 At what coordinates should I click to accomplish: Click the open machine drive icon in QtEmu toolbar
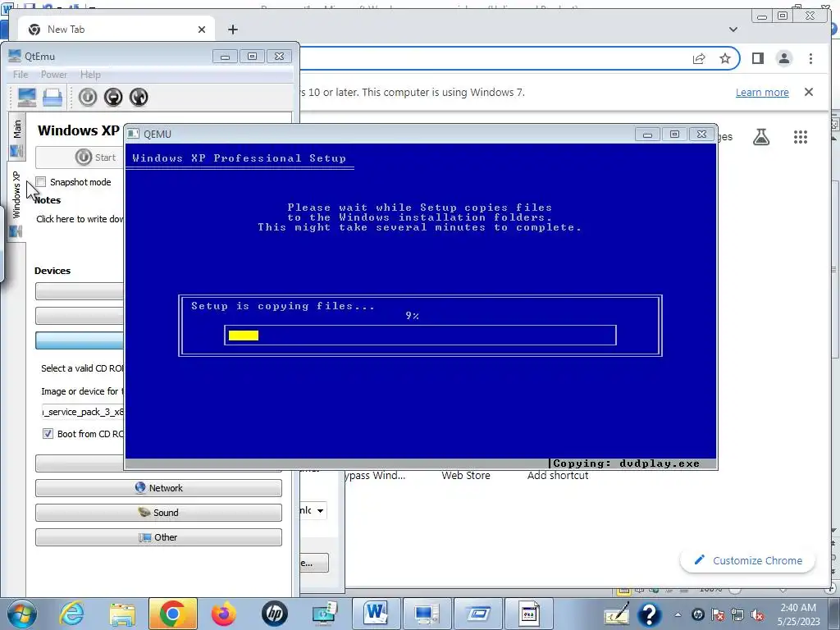click(x=52, y=97)
